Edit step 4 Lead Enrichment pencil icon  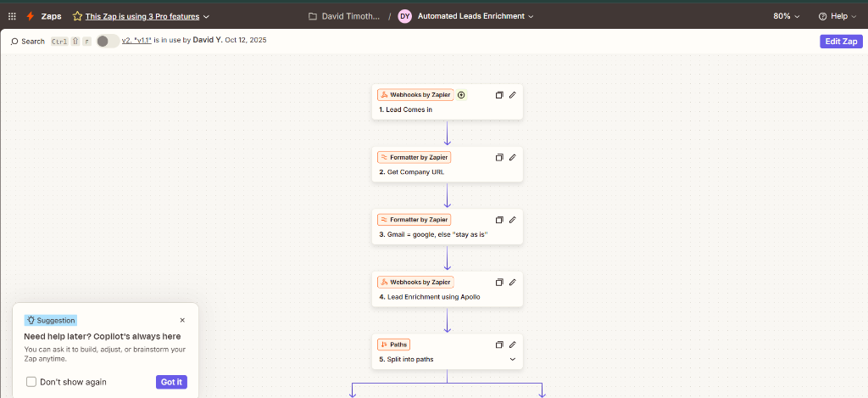(513, 282)
